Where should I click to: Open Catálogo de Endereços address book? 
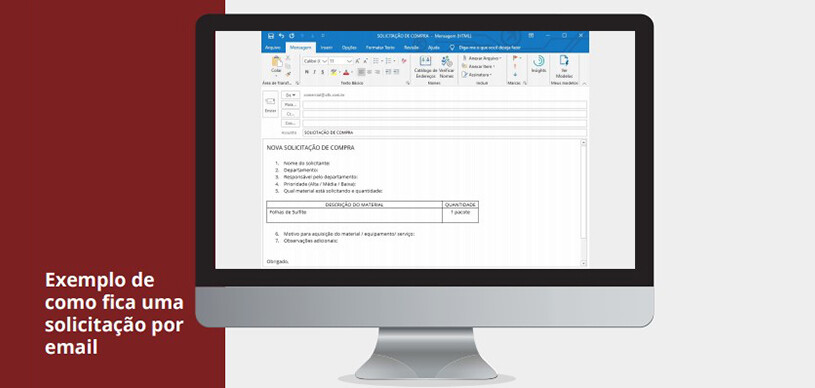coord(426,67)
